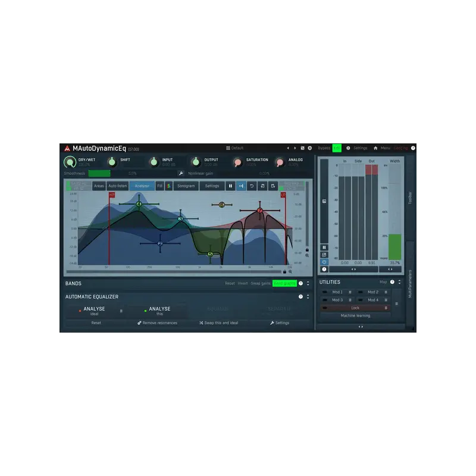Screen dimensions: 476x476
Task: Open the Mod 2 menu icon
Action: point(386,292)
